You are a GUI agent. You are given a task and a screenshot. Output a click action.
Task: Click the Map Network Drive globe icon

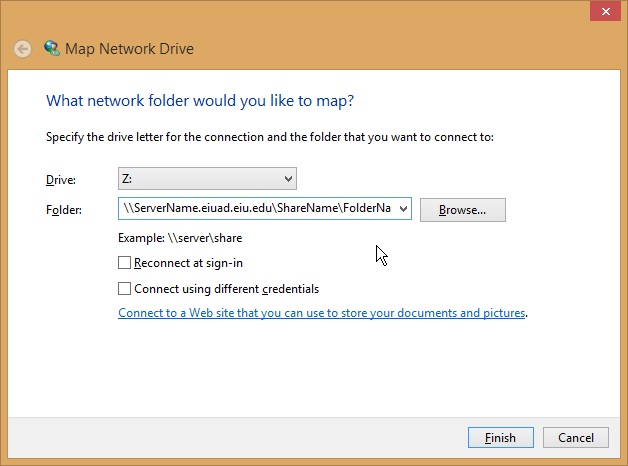point(52,48)
